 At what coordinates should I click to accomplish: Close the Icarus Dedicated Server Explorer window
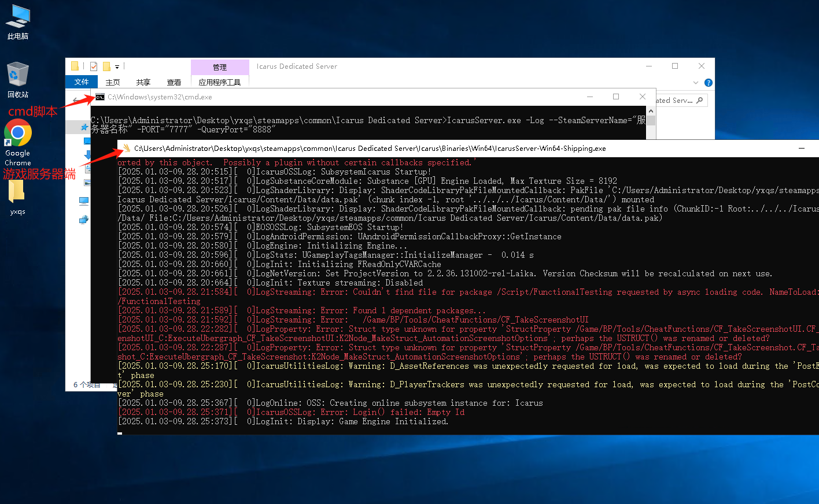(702, 66)
